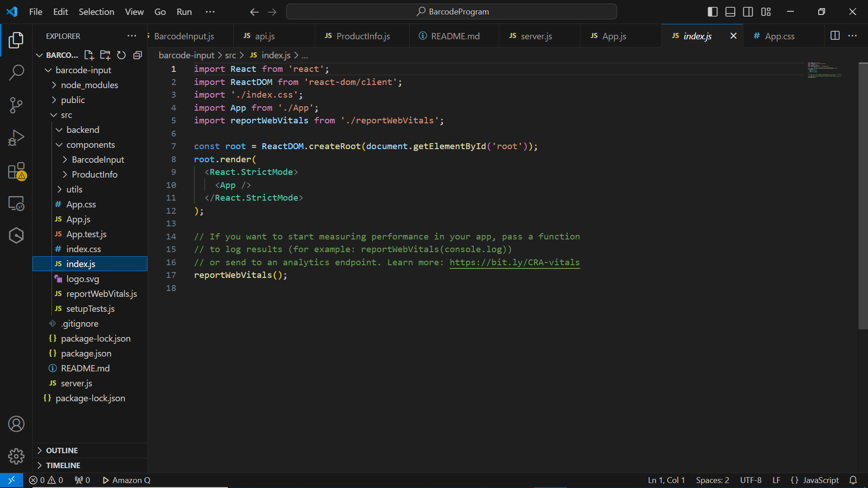The image size is (868, 488).
Task: Collapse the components folder
Action: pos(90,145)
